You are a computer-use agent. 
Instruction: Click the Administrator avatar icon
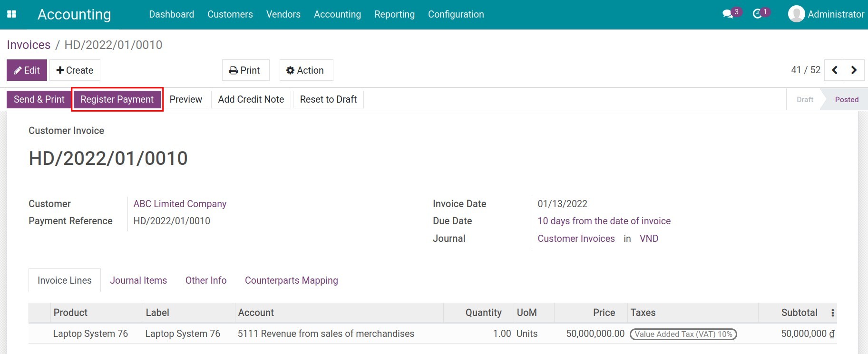click(796, 14)
